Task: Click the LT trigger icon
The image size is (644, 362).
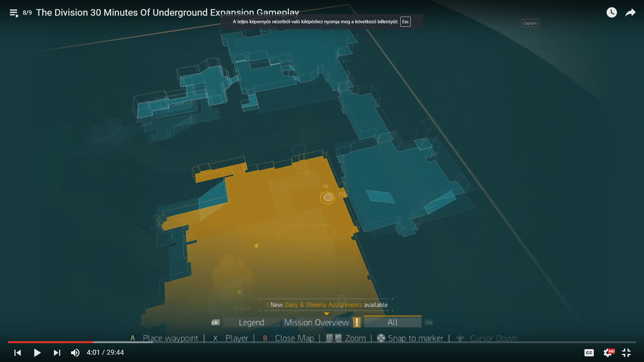Action: tap(329, 338)
